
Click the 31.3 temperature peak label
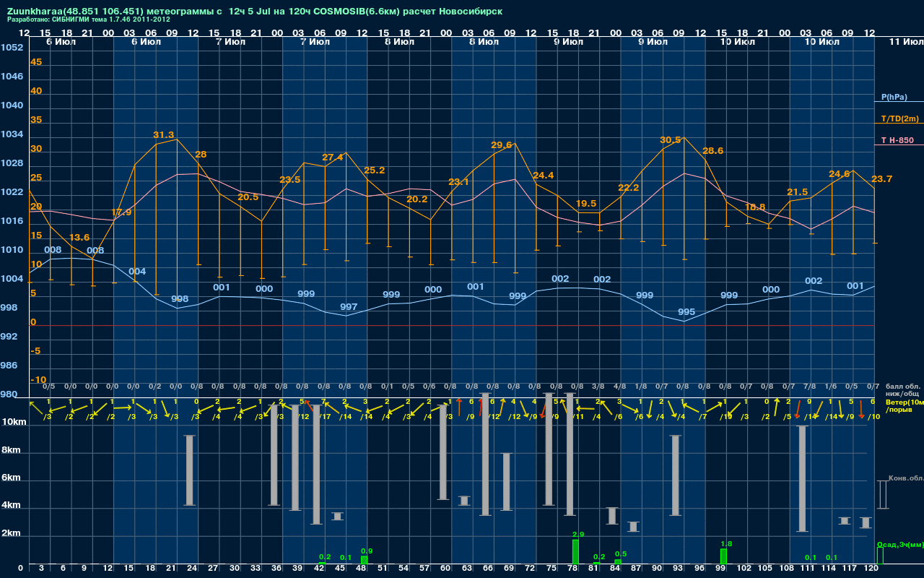(164, 135)
